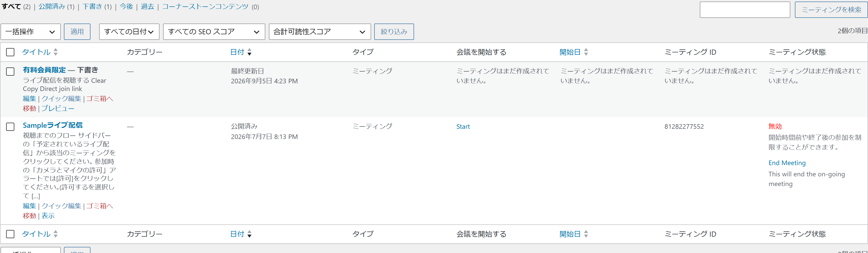Focus the meeting search text field

[x=745, y=10]
